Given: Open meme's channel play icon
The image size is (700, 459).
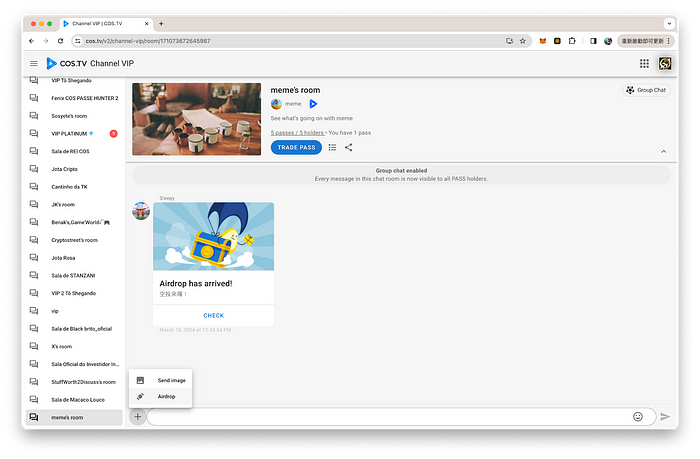Looking at the screenshot, I should [313, 104].
